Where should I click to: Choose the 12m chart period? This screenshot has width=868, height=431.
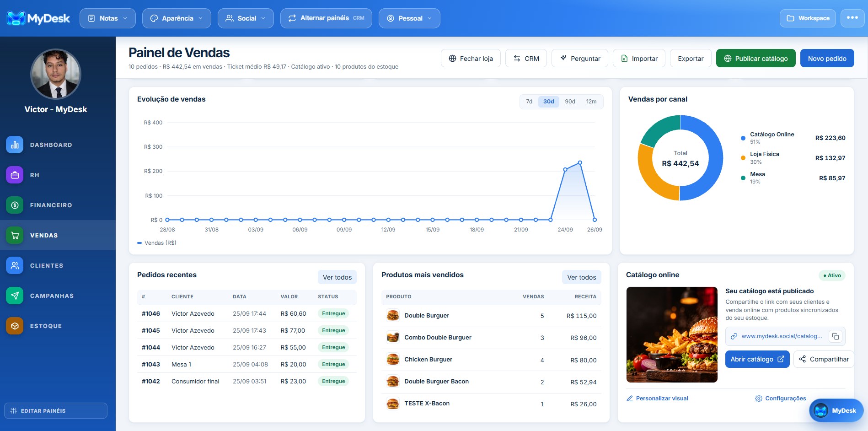591,102
